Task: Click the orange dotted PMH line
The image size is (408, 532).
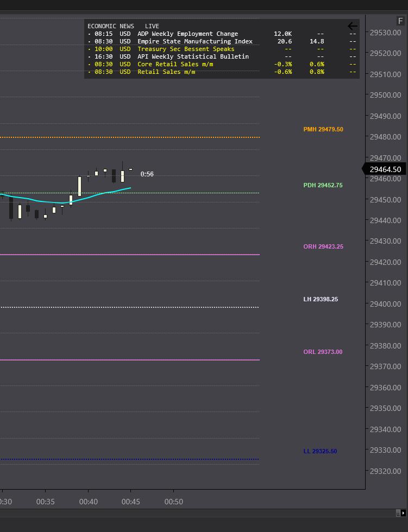Action: pos(130,137)
